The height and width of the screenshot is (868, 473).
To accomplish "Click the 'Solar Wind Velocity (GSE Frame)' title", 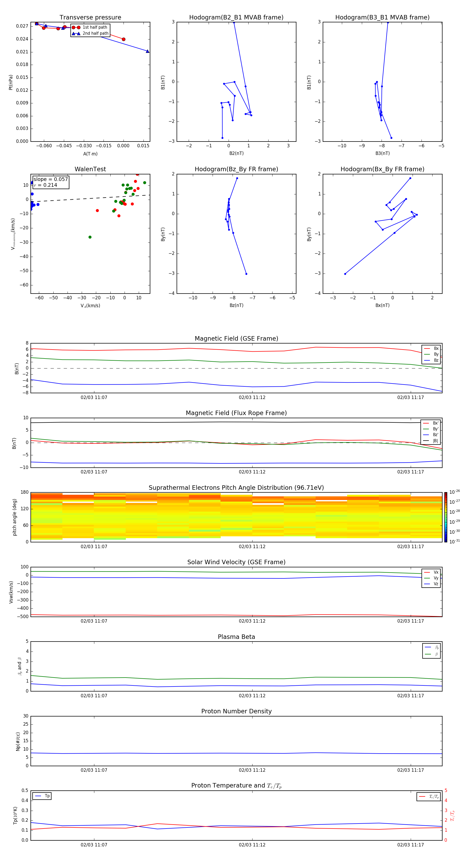I will pos(236,562).
